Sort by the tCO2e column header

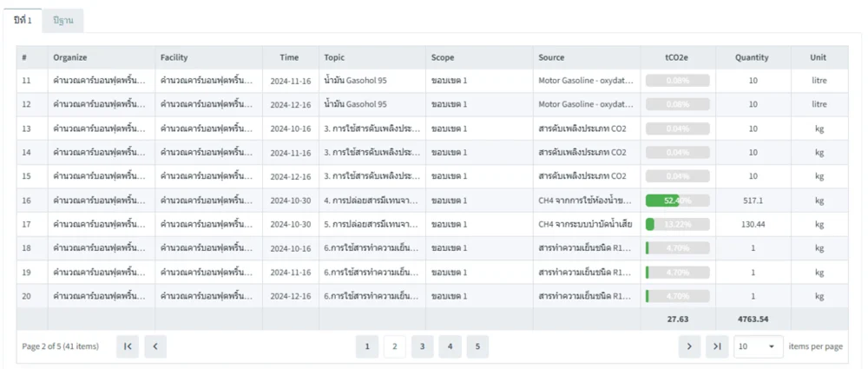678,57
